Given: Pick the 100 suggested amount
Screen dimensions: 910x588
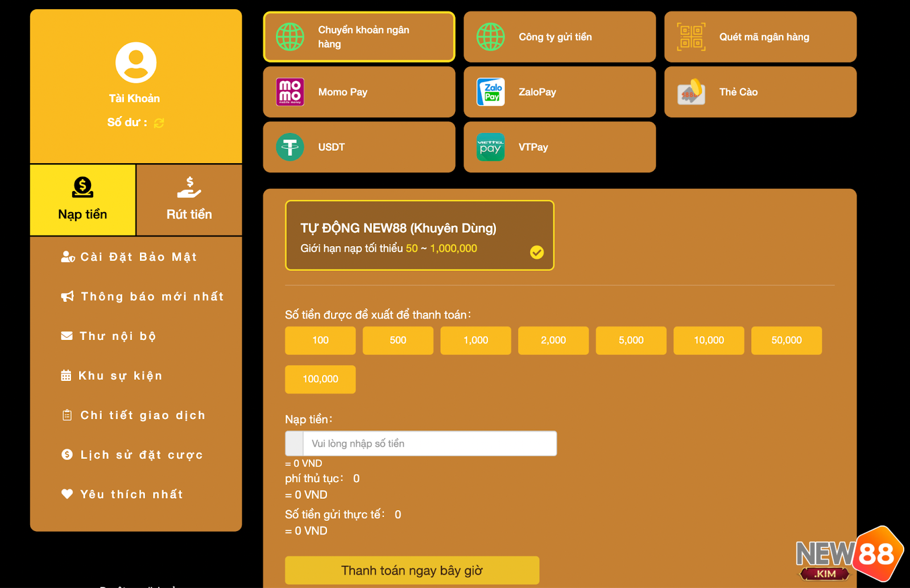Looking at the screenshot, I should (x=320, y=341).
